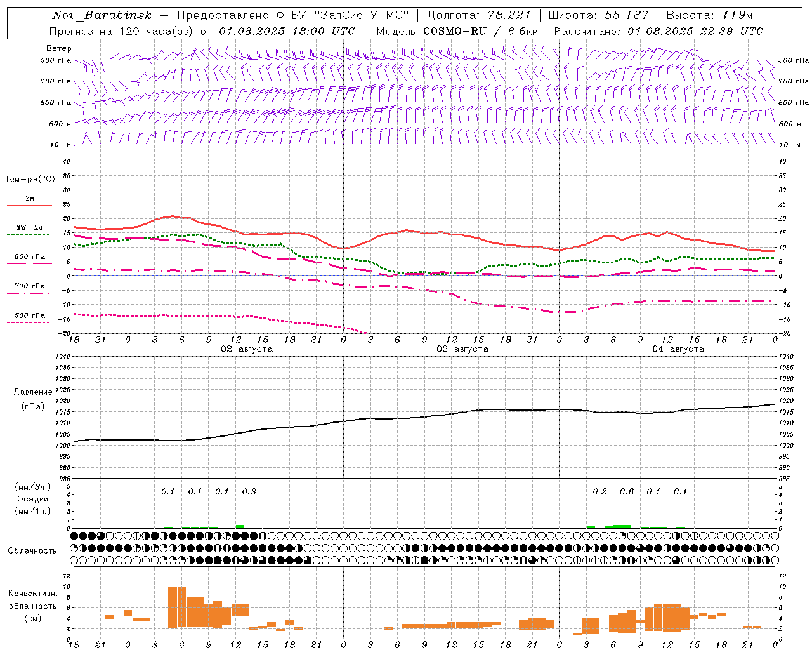Click the Nov_Barabinsk station title
This screenshot has height=650, width=812.
pos(101,15)
